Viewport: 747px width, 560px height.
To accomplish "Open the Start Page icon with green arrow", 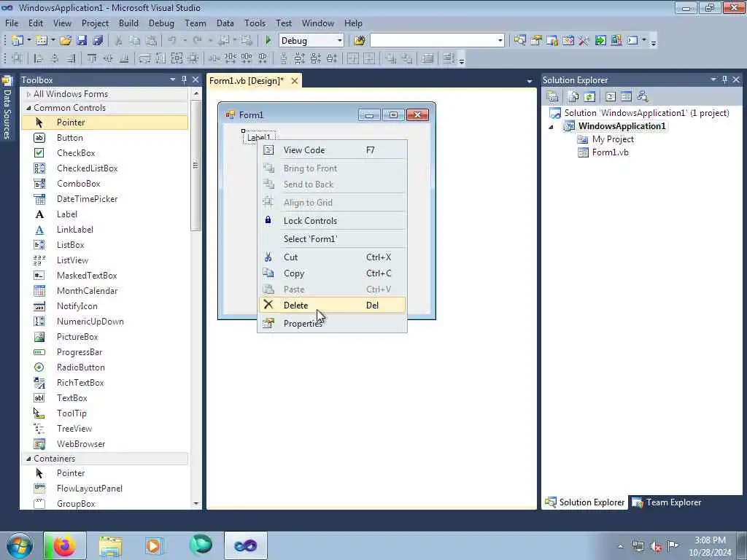I will [600, 41].
